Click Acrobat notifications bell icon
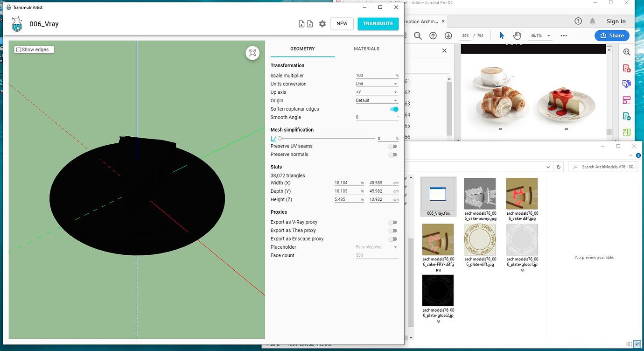The image size is (644, 351). coord(593,21)
